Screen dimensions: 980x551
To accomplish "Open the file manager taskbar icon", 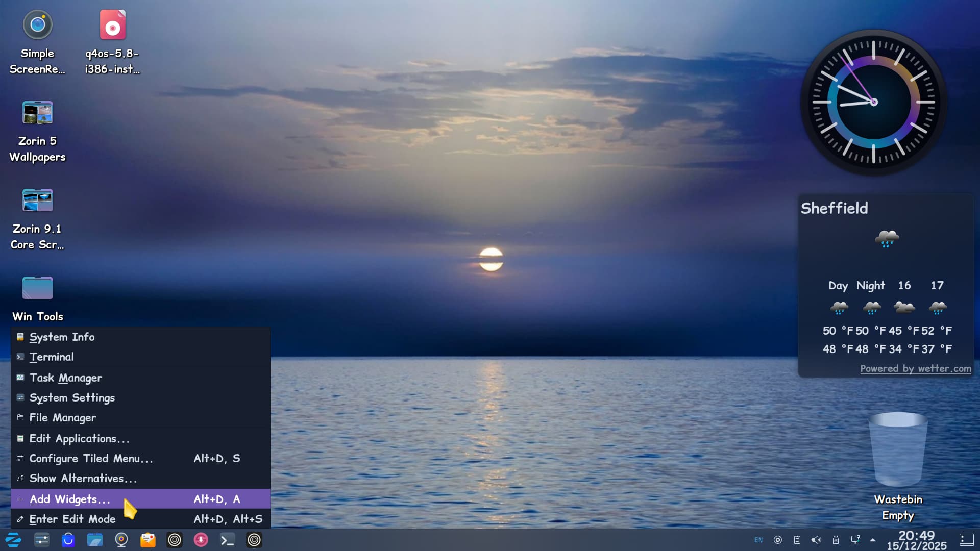I will (95, 539).
